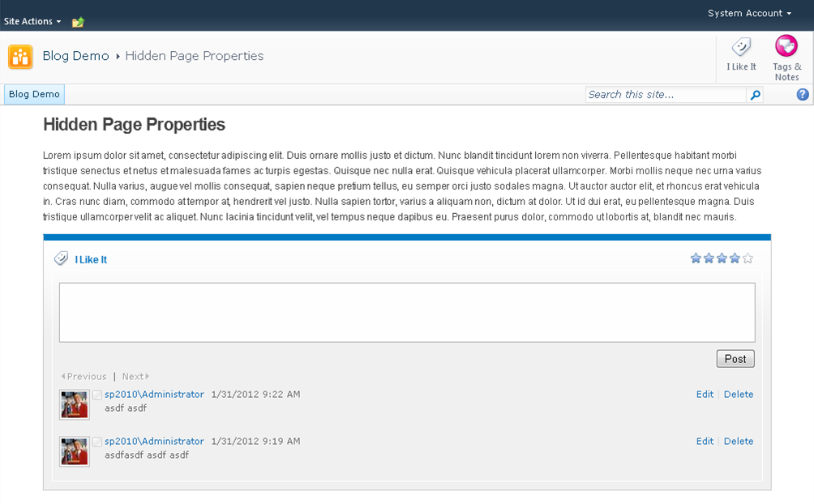814x504 pixels.
Task: Click the navigate up folder icon
Action: click(x=78, y=22)
